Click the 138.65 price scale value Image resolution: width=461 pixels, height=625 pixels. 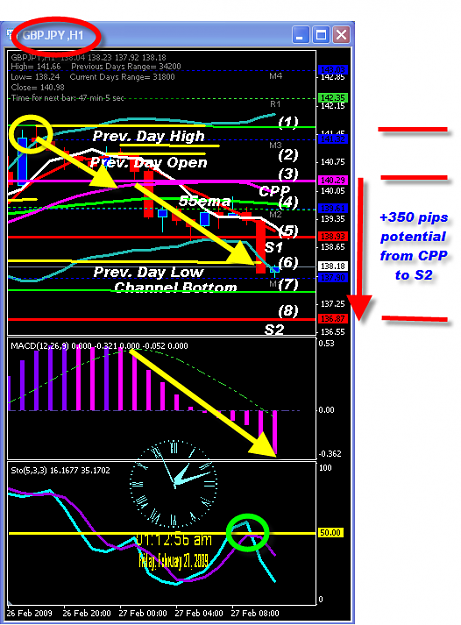tap(333, 247)
